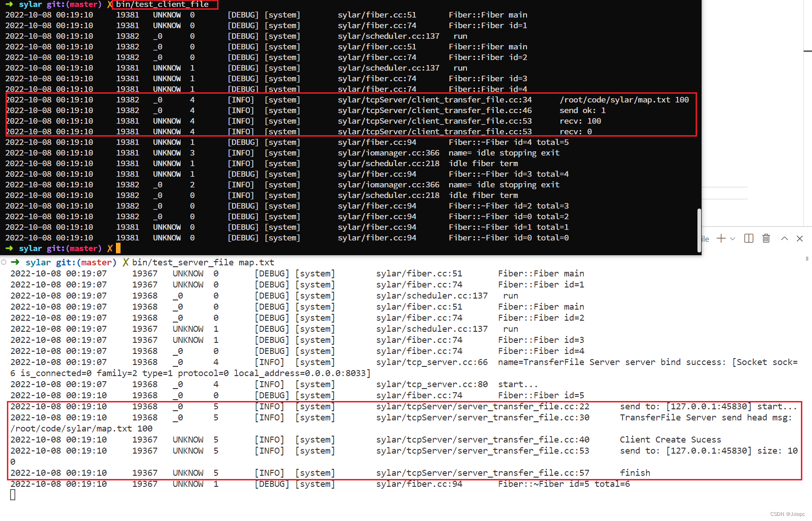This screenshot has width=812, height=521.
Task: Click 'TransferFile Server send head msg:' text
Action: pos(706,418)
